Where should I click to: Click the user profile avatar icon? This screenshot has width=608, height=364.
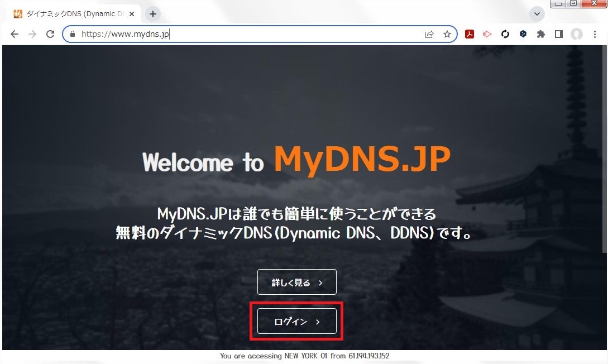click(576, 34)
